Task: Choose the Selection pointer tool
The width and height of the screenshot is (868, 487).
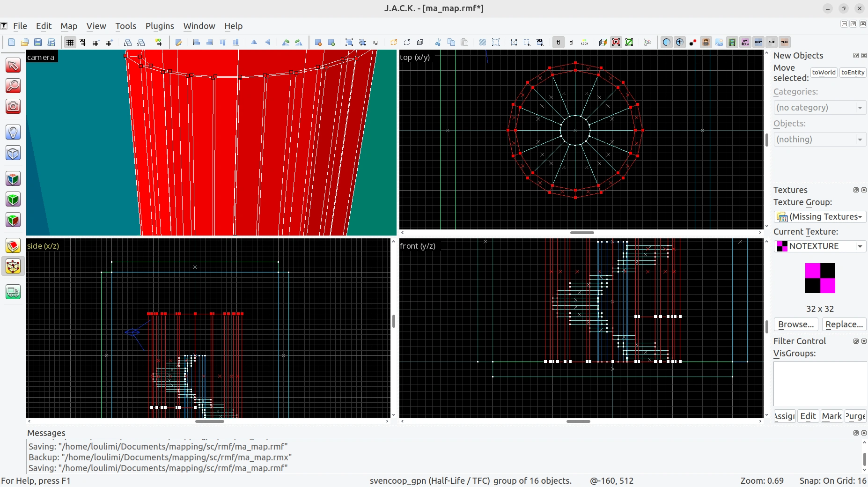Action: tap(13, 65)
